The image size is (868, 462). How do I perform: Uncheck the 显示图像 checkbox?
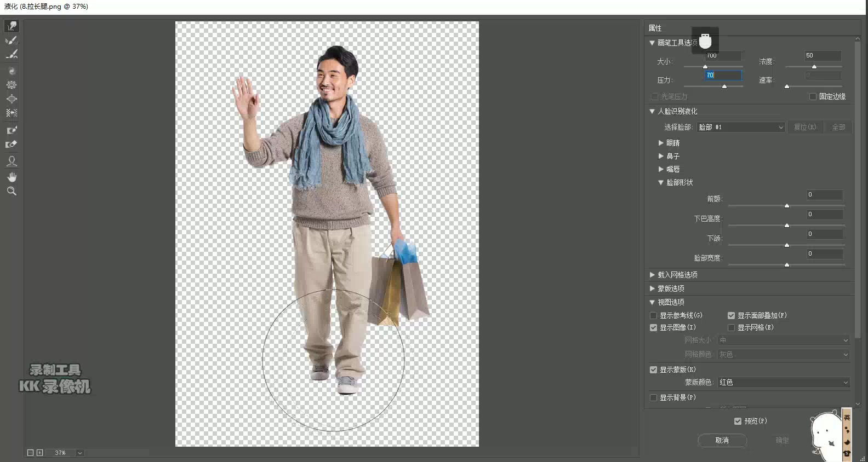click(x=653, y=327)
